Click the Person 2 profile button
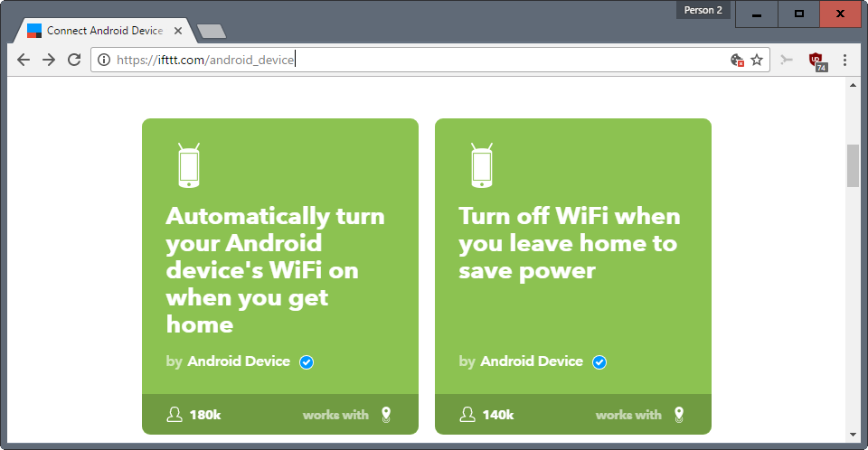Screen dimensions: 868x450 pos(703,10)
